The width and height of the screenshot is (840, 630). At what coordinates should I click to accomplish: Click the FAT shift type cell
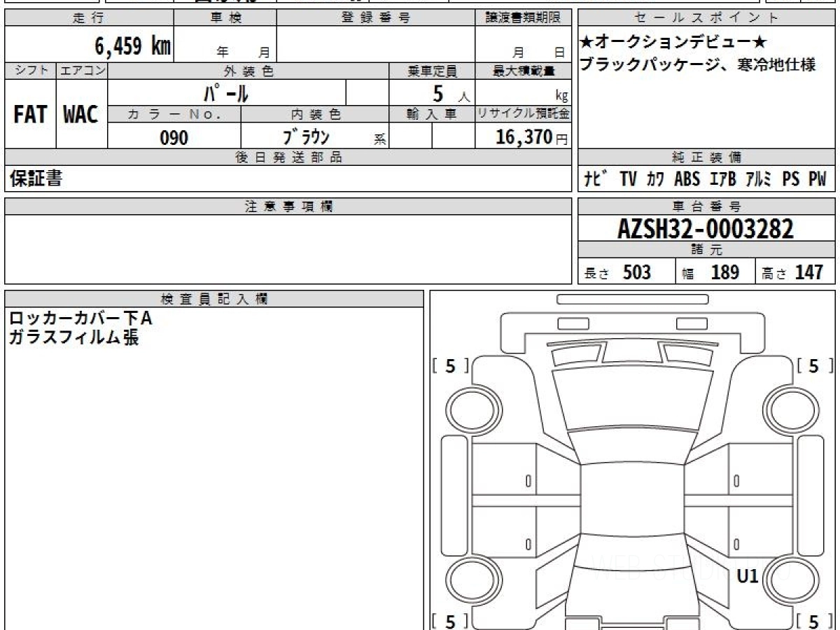[30, 114]
